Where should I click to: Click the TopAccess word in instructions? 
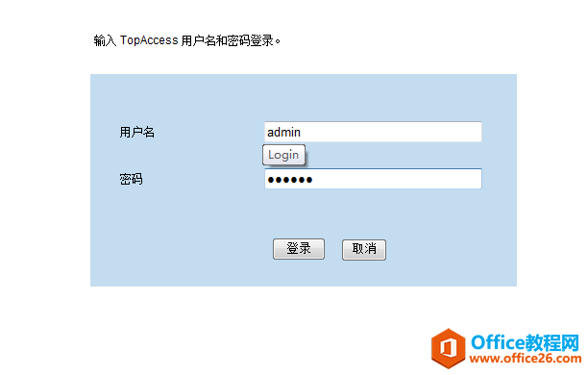point(149,40)
